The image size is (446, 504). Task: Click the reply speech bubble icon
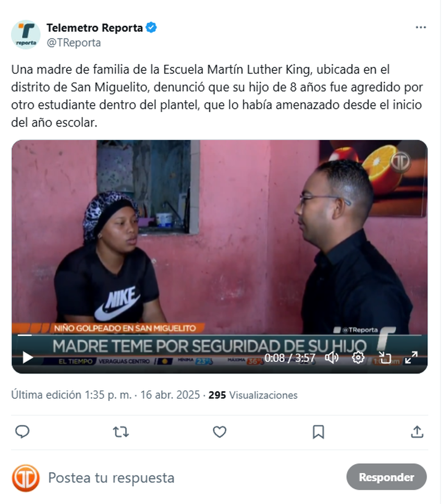22,432
